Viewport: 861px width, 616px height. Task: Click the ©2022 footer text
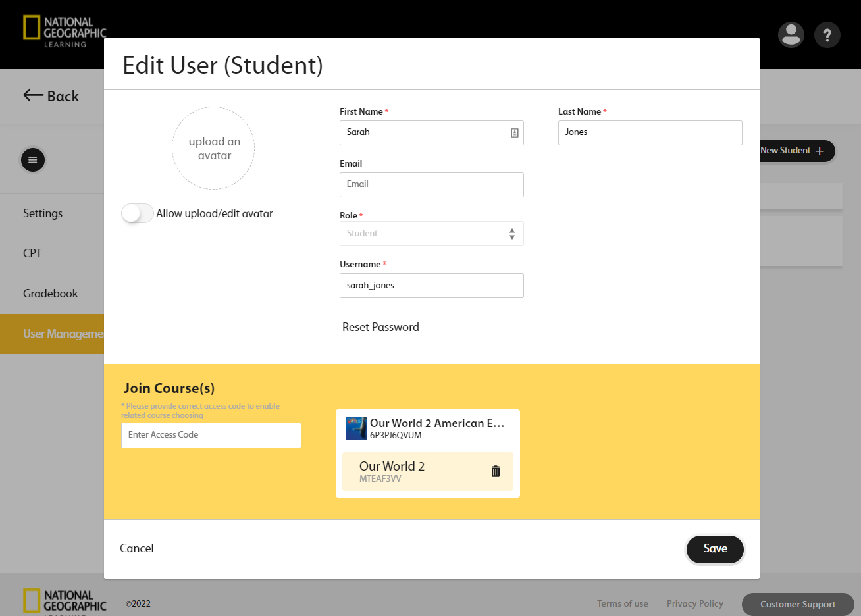(138, 603)
